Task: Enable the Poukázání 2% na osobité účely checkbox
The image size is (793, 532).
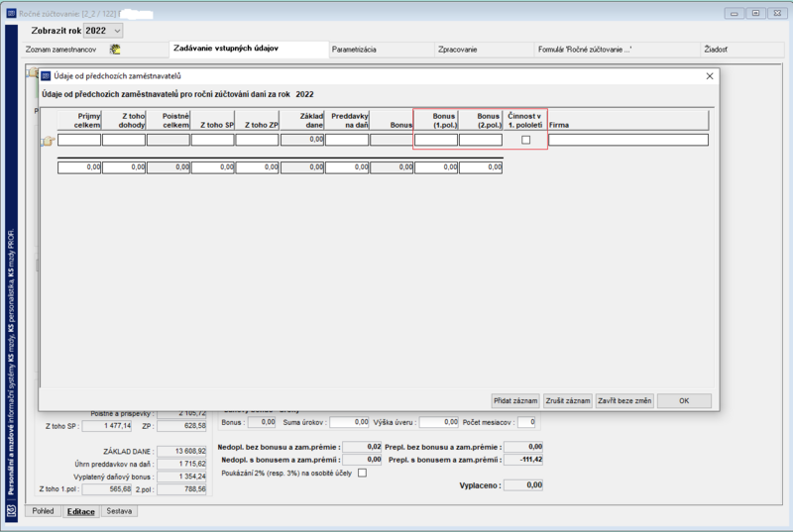Action: point(362,473)
